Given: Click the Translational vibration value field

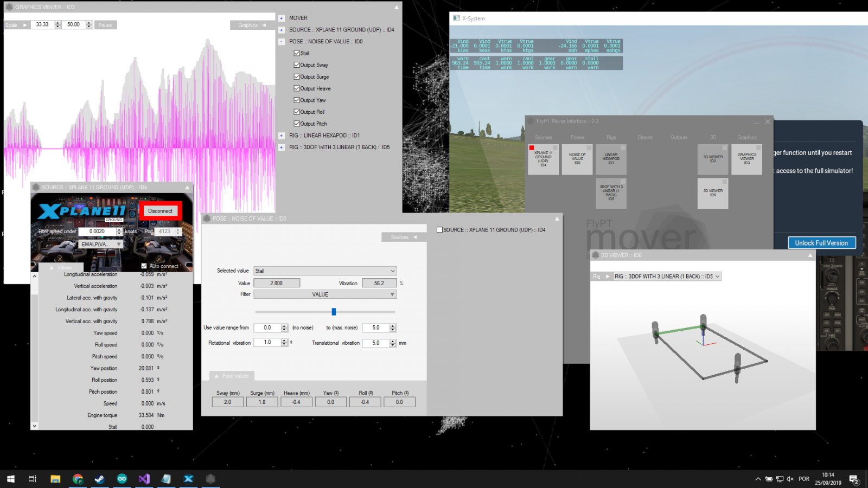Looking at the screenshot, I should click(x=375, y=343).
